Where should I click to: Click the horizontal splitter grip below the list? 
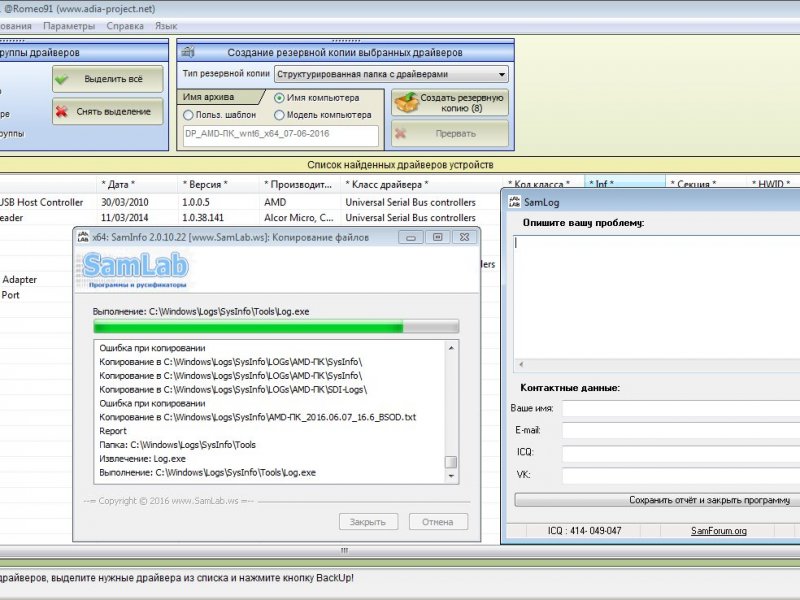coord(344,551)
